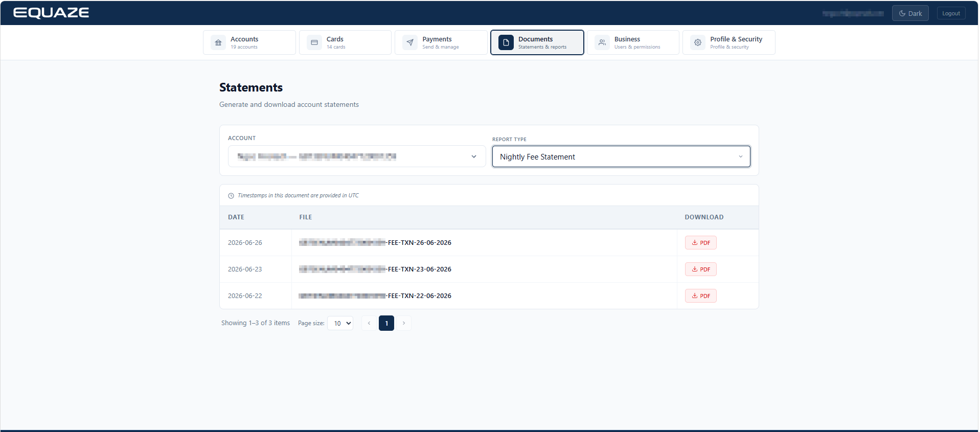This screenshot has height=432, width=980.
Task: Open the Accounts tab
Action: coord(249,42)
